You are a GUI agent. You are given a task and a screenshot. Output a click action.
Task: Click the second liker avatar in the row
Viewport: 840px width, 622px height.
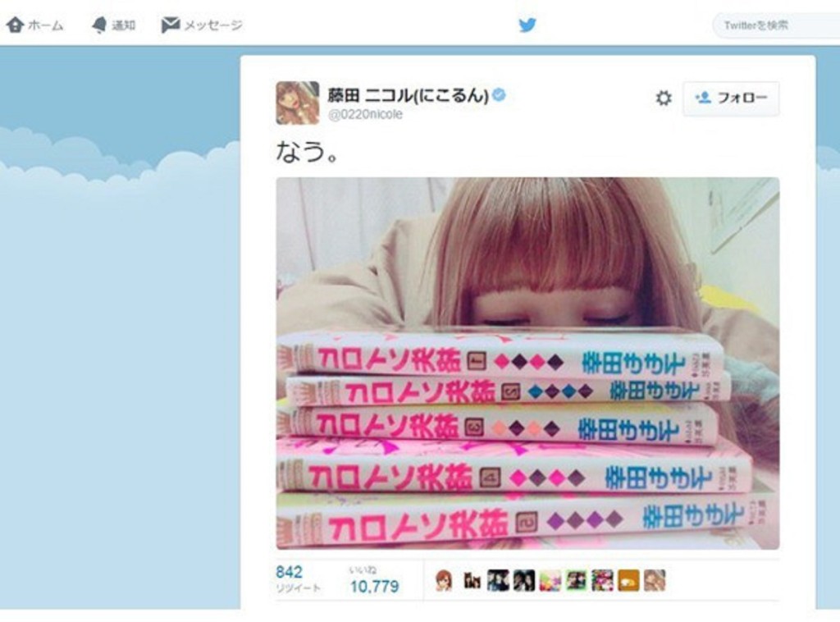[471, 580]
